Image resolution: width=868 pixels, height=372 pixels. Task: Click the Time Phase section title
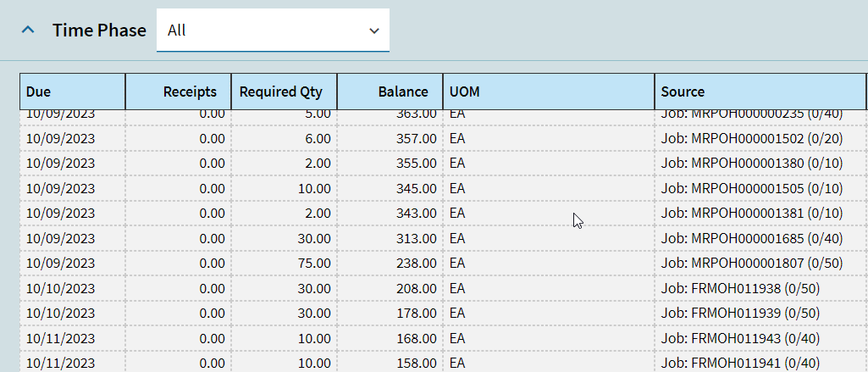pyautogui.click(x=99, y=31)
